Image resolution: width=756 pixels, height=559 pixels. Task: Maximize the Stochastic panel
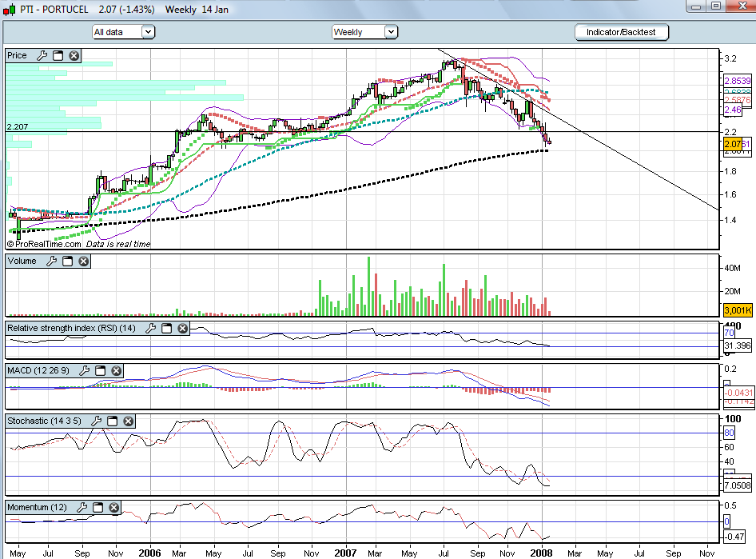coord(113,421)
